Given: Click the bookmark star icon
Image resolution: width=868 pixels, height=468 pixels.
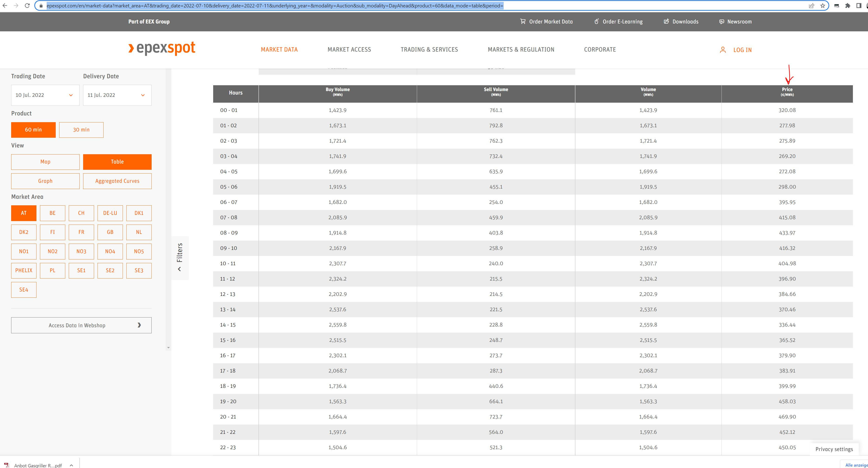Looking at the screenshot, I should [822, 6].
